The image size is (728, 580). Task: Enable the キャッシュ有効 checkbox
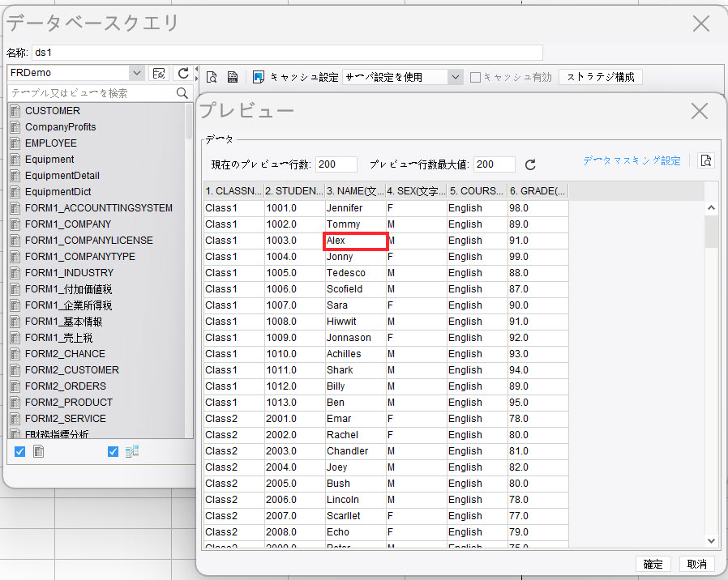475,77
